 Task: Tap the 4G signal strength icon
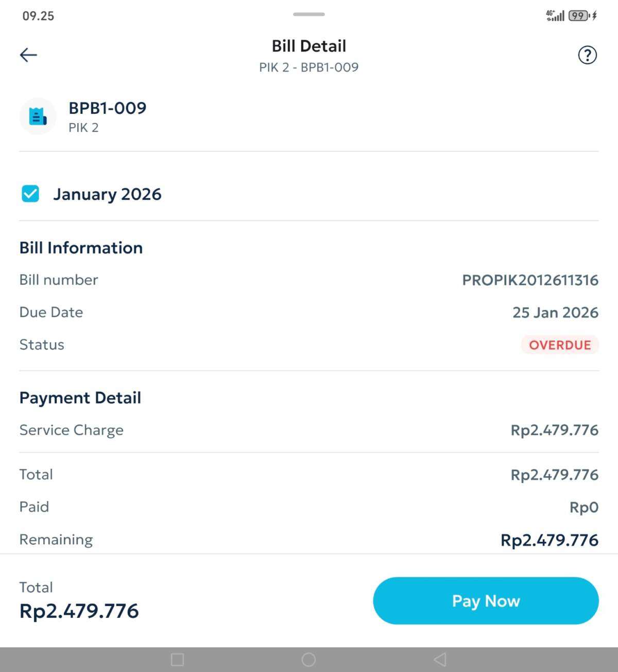tap(555, 16)
